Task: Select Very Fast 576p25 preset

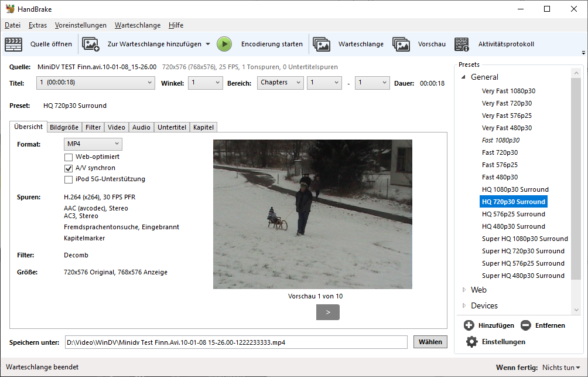Action: 507,116
